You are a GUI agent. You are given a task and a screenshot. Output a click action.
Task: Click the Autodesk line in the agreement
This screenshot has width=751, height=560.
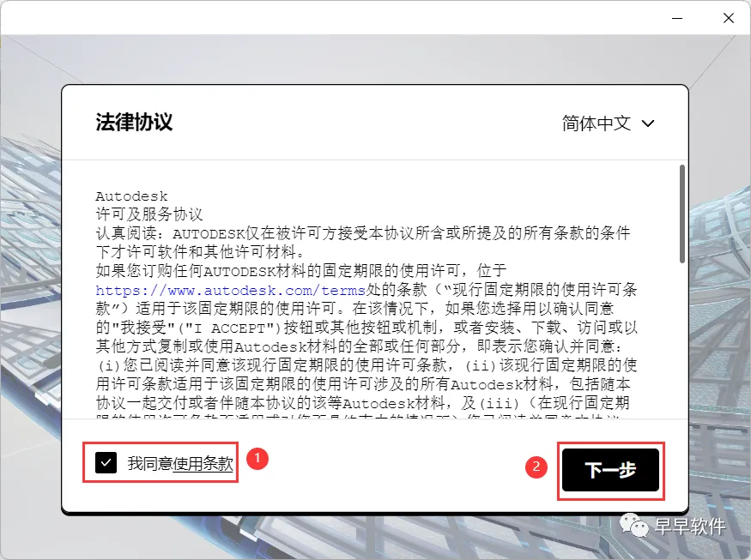(131, 196)
